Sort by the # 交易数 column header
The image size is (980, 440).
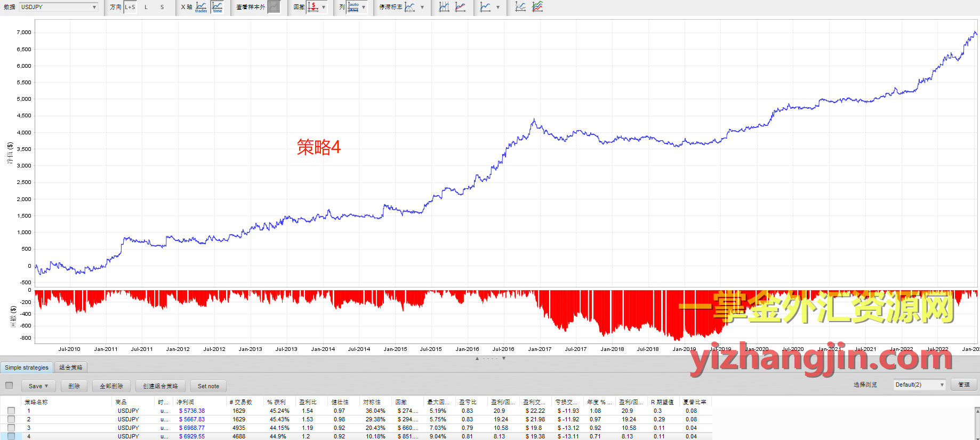click(x=241, y=402)
